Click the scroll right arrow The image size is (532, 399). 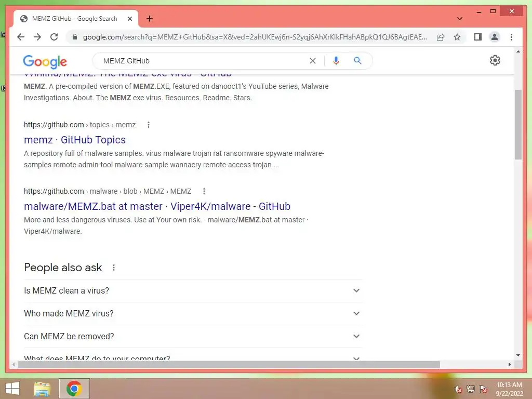click(509, 364)
